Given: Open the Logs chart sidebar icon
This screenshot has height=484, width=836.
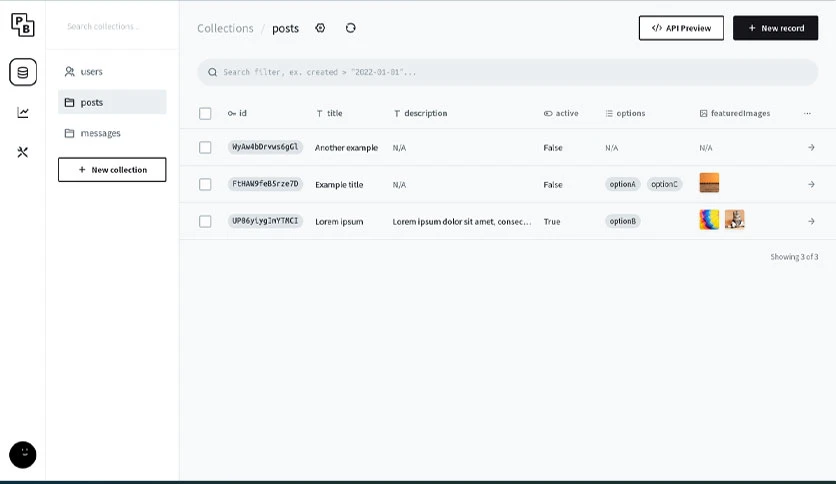Looking at the screenshot, I should pyautogui.click(x=23, y=112).
